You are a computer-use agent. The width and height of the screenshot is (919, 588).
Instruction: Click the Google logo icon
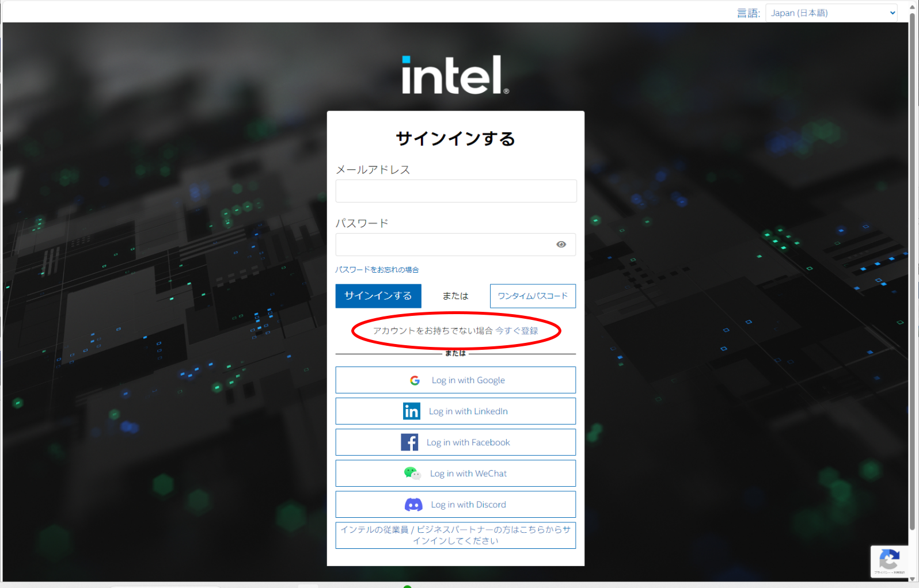(x=415, y=380)
